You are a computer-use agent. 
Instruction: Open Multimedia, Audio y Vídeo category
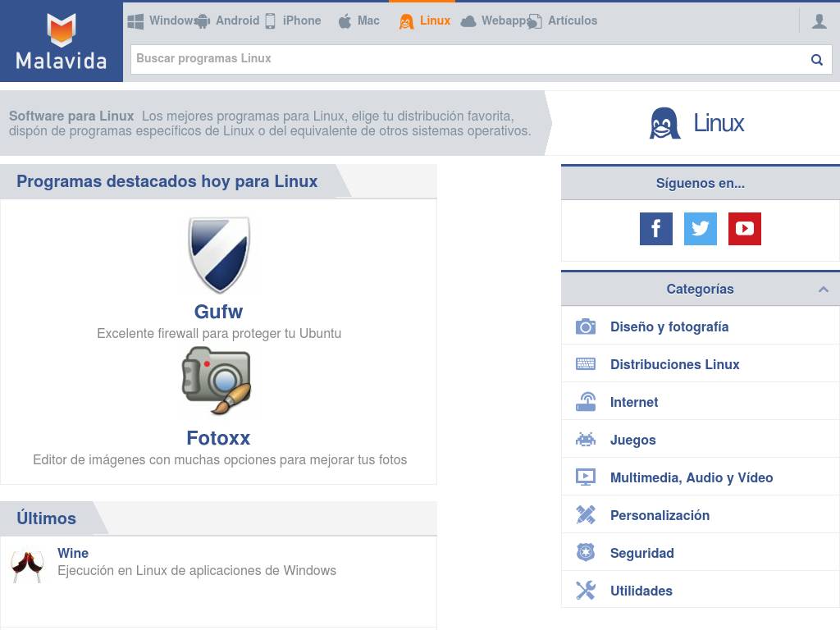pos(691,477)
